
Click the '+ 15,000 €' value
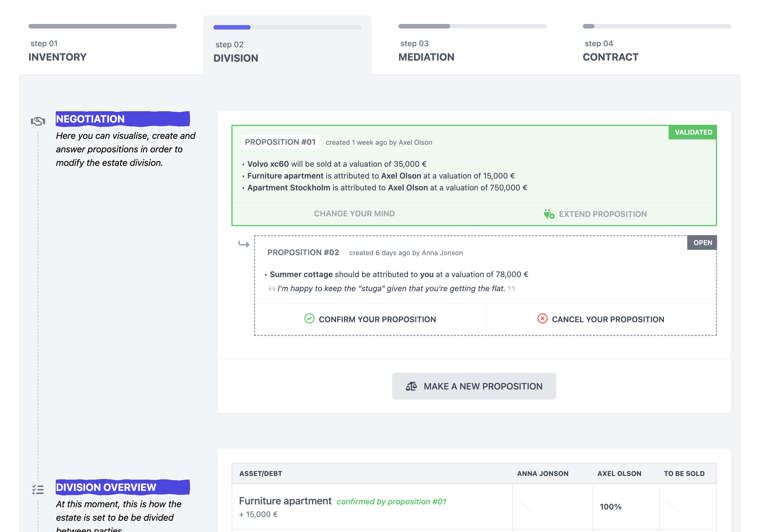[258, 515]
